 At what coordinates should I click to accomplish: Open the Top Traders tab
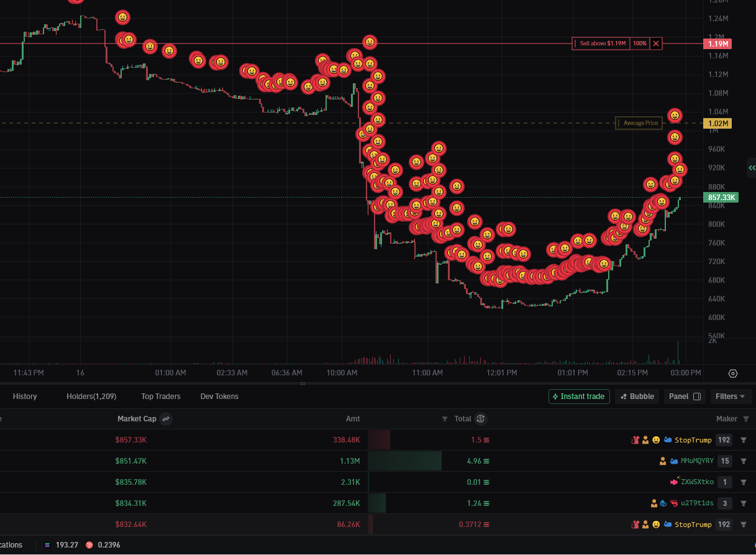pyautogui.click(x=161, y=397)
